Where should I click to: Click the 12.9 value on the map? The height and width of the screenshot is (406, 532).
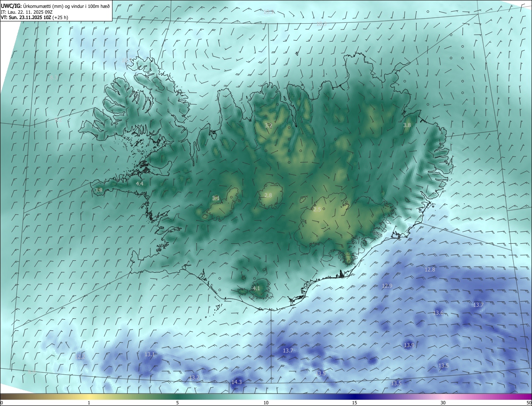pyautogui.click(x=387, y=286)
